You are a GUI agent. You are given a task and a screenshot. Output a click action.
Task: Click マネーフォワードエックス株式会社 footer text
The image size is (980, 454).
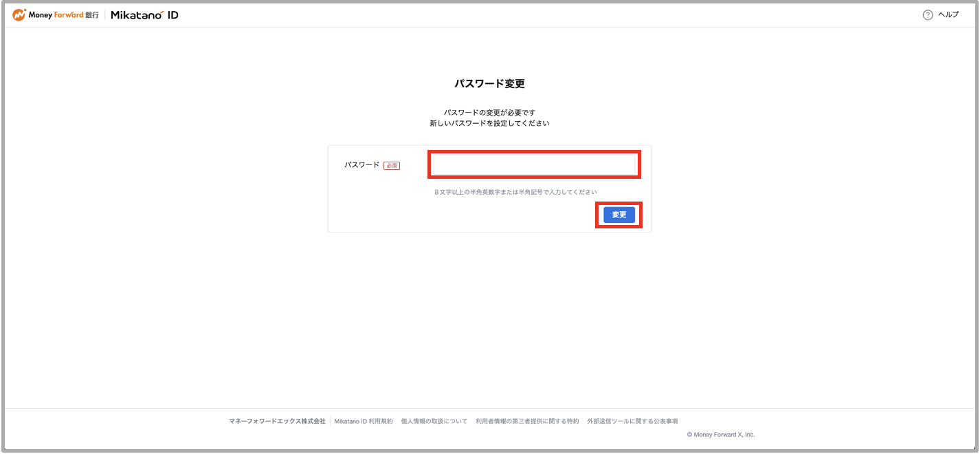pyautogui.click(x=277, y=421)
